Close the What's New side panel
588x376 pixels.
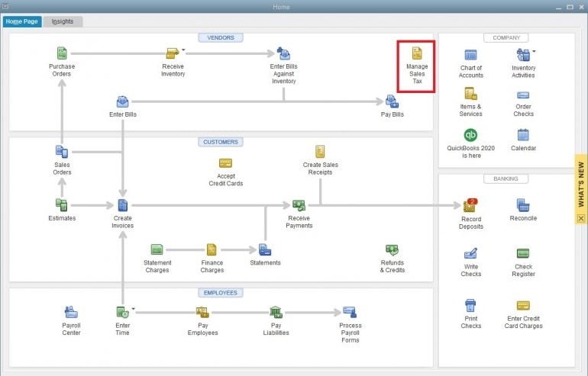(x=580, y=217)
